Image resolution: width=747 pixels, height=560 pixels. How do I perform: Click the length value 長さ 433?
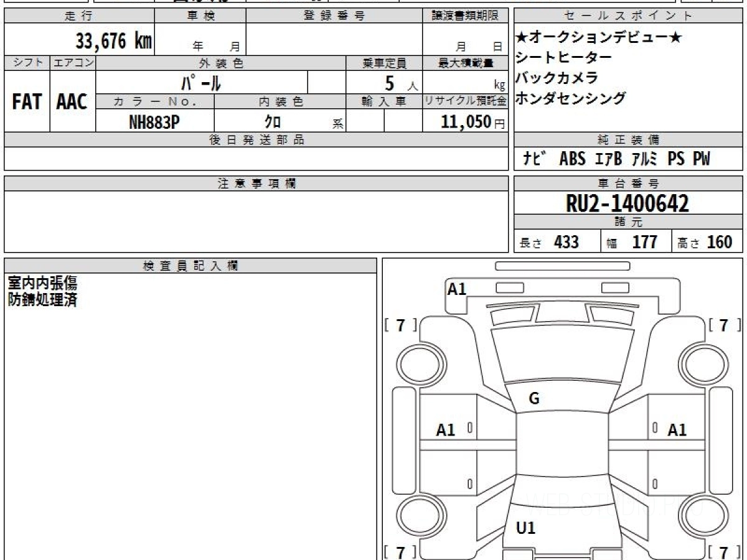[549, 242]
